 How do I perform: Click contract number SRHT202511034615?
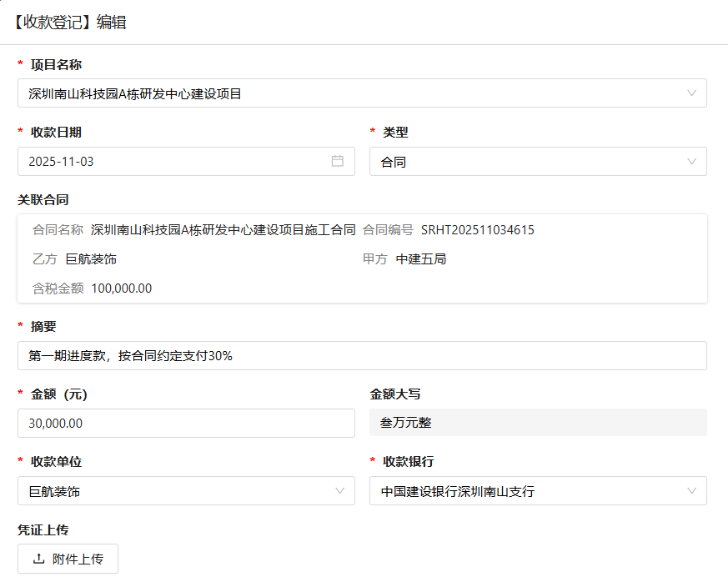pyautogui.click(x=477, y=230)
